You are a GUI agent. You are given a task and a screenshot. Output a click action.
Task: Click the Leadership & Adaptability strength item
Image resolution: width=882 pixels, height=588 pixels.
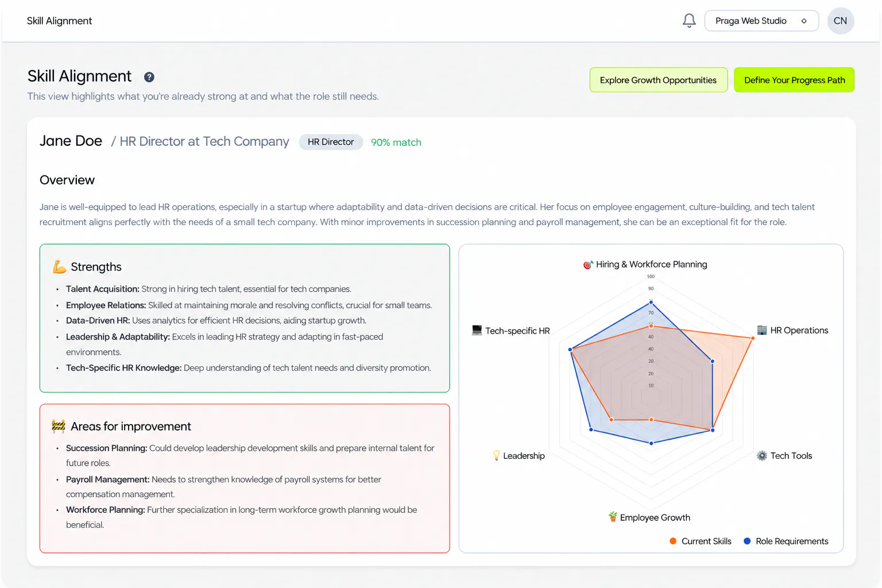pos(225,344)
